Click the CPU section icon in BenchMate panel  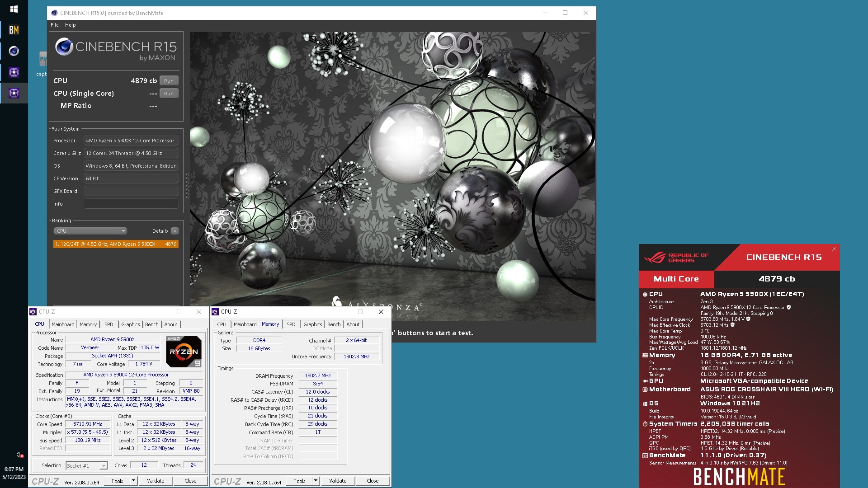click(x=645, y=294)
